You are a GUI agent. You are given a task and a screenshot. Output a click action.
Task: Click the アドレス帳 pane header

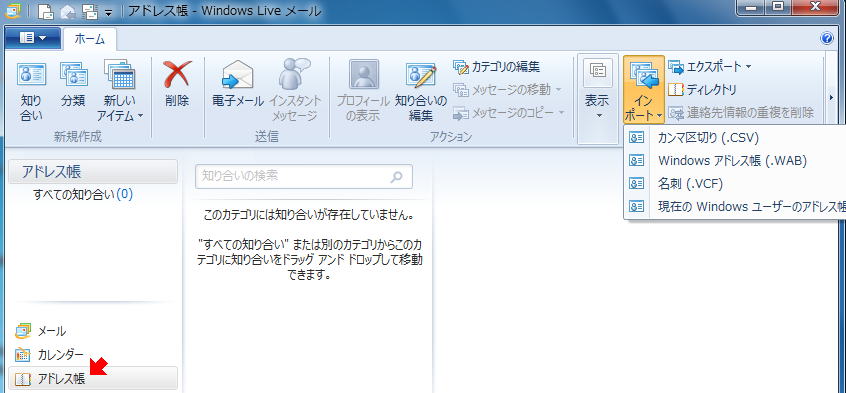click(93, 172)
